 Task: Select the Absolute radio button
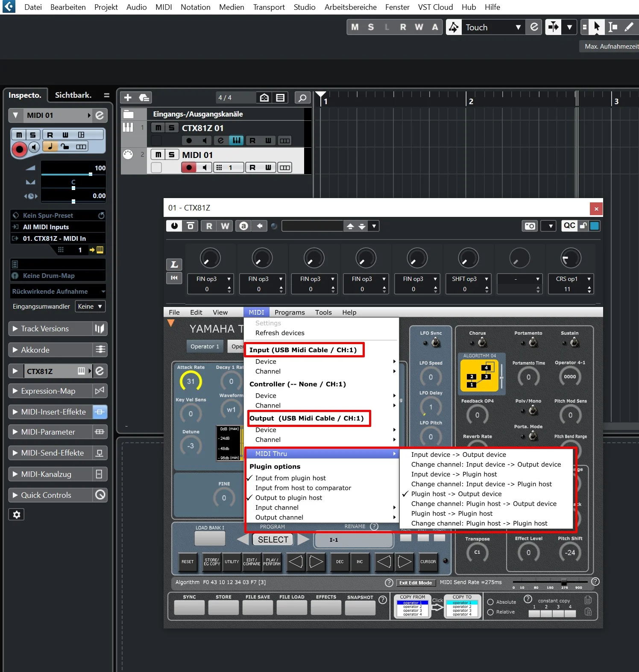coord(490,602)
